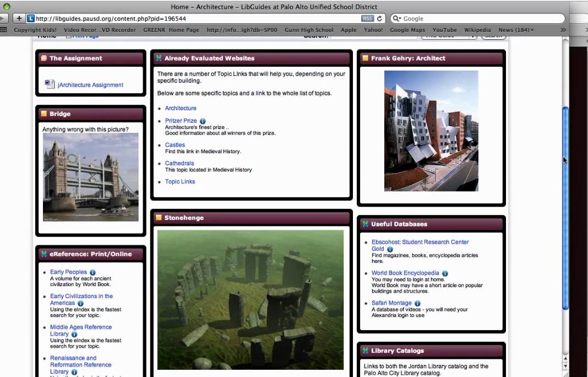Open Safari Montage database link
Viewport: 588px width, 377px height.
pos(391,303)
